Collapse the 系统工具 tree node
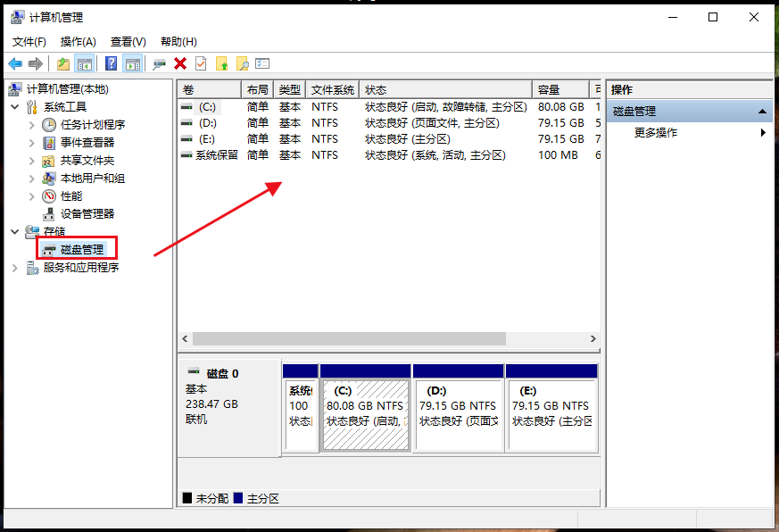The width and height of the screenshot is (779, 532). pos(15,107)
